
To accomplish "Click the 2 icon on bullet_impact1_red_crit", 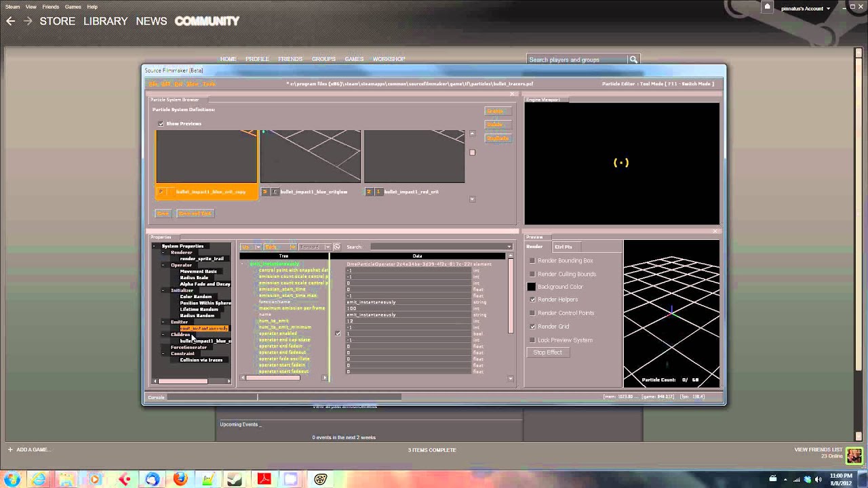I will [369, 192].
